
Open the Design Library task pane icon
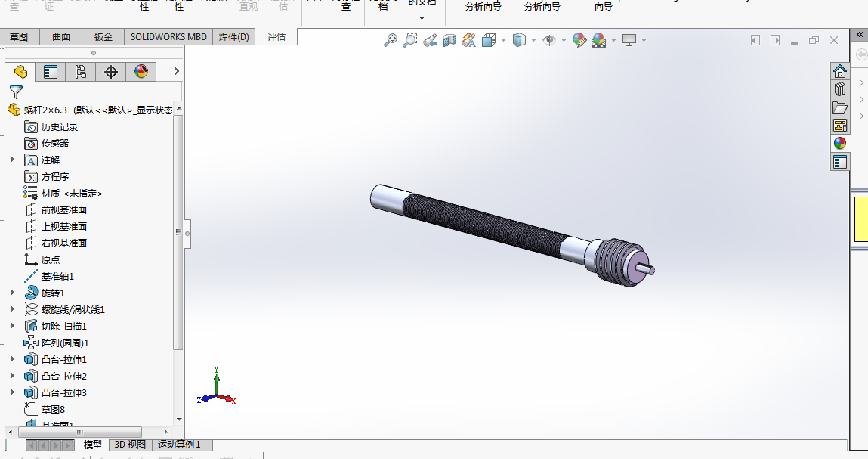tap(840, 89)
